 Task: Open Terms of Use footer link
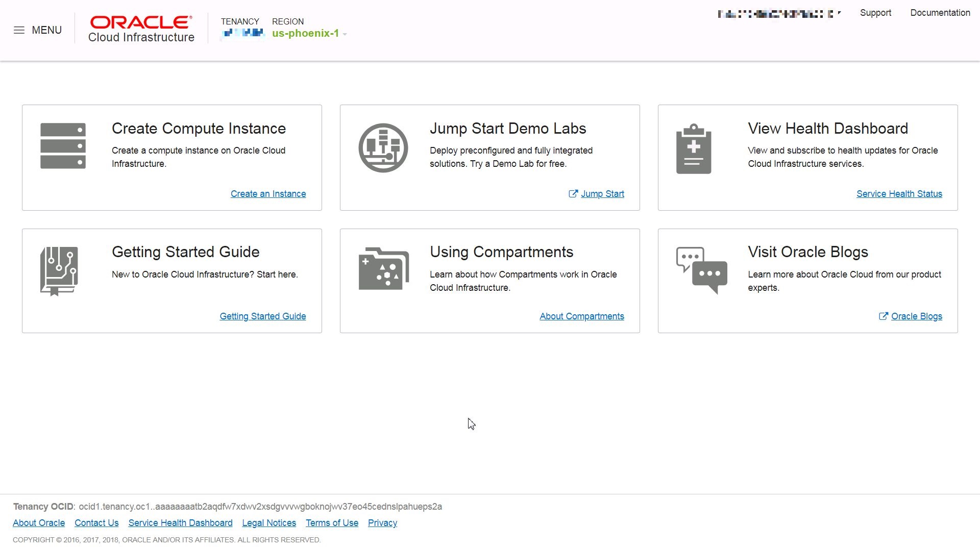coord(332,523)
